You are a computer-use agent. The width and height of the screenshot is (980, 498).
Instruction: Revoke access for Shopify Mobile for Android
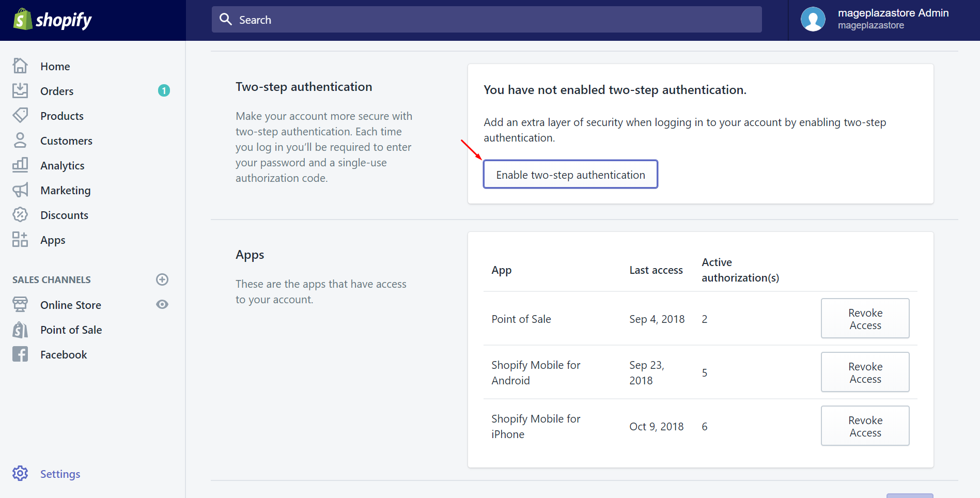tap(865, 372)
